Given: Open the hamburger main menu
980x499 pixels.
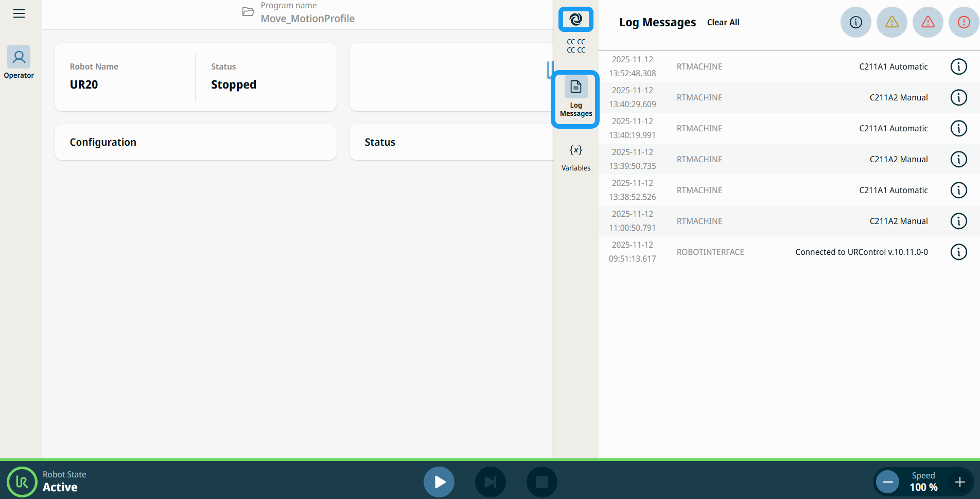Looking at the screenshot, I should click(x=19, y=13).
